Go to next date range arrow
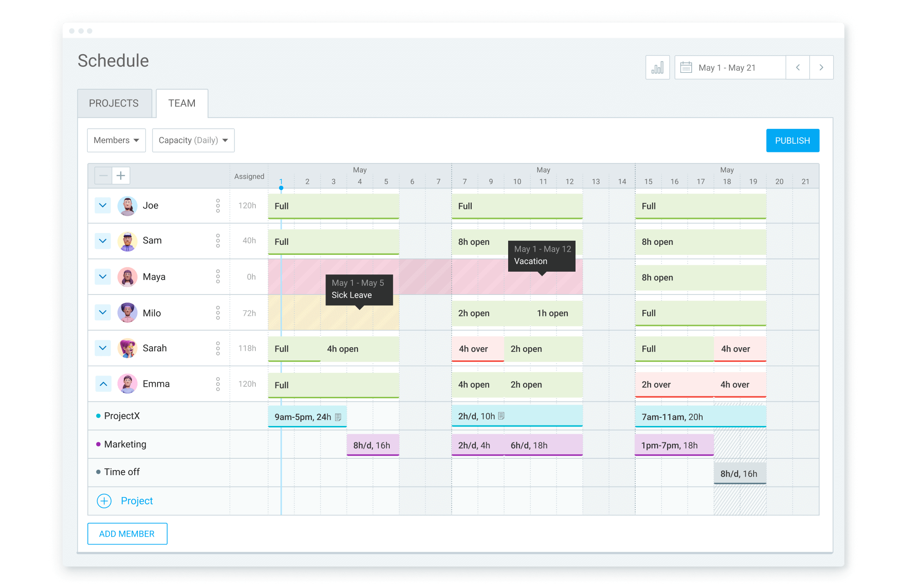Screen dimensions: 907x588 (821, 68)
